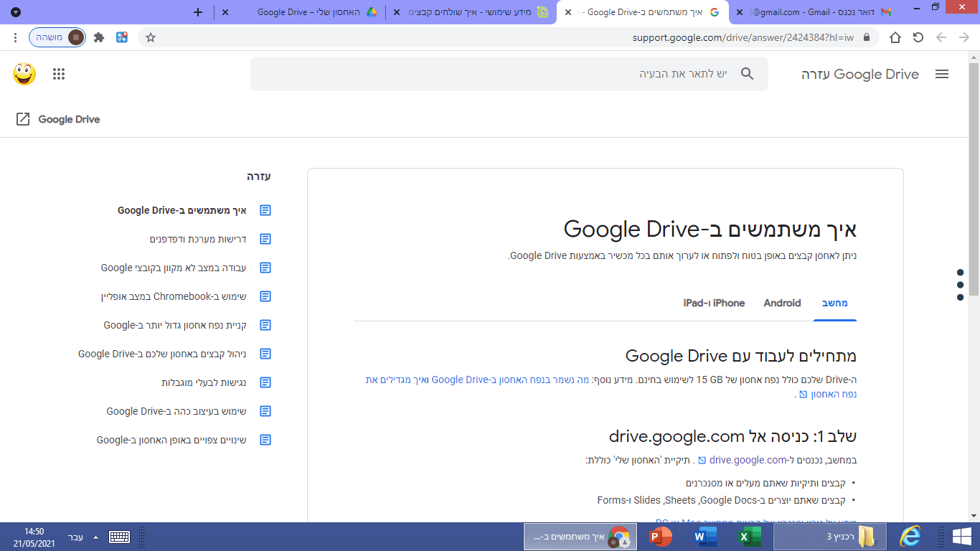Close the active 'איך משתמשים ב-Google Drive' tab
The height and width of the screenshot is (551, 980).
(x=568, y=12)
